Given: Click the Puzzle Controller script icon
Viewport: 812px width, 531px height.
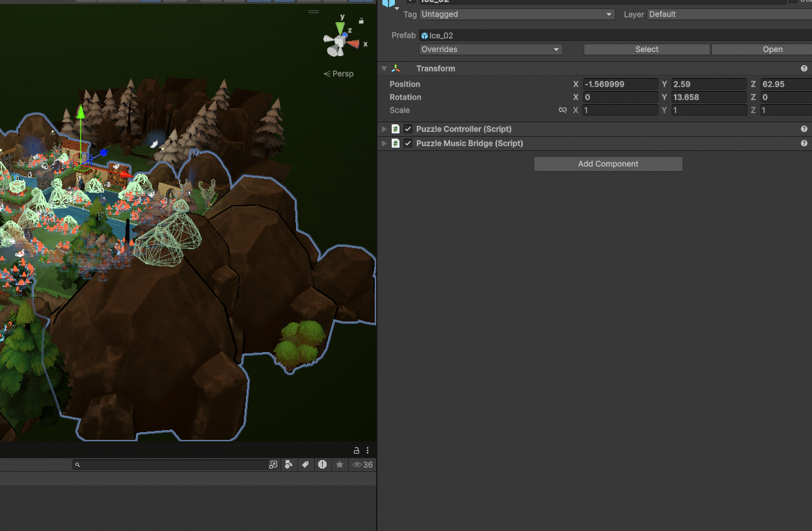Looking at the screenshot, I should point(396,129).
